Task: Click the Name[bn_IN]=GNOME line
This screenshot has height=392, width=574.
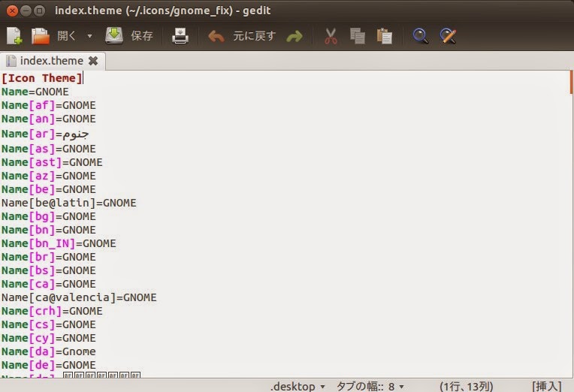Action: (x=59, y=243)
